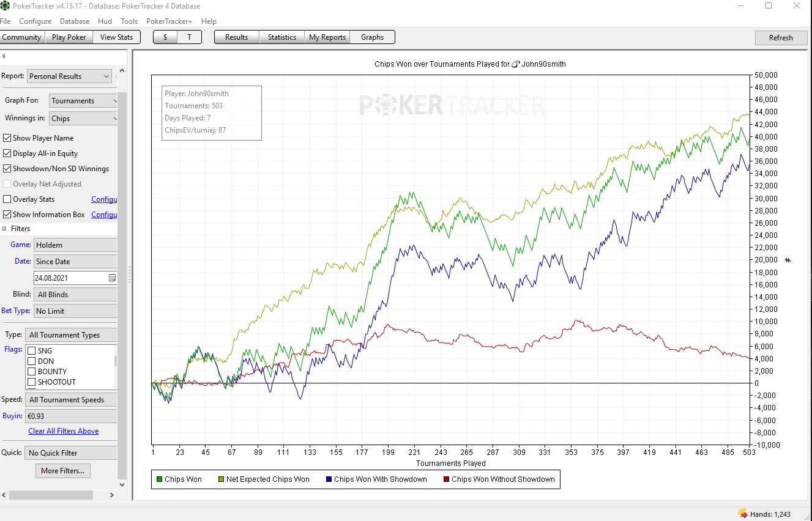Viewport: 812px width, 521px height.
Task: Click the Clear All Filters Above link
Action: 63,431
